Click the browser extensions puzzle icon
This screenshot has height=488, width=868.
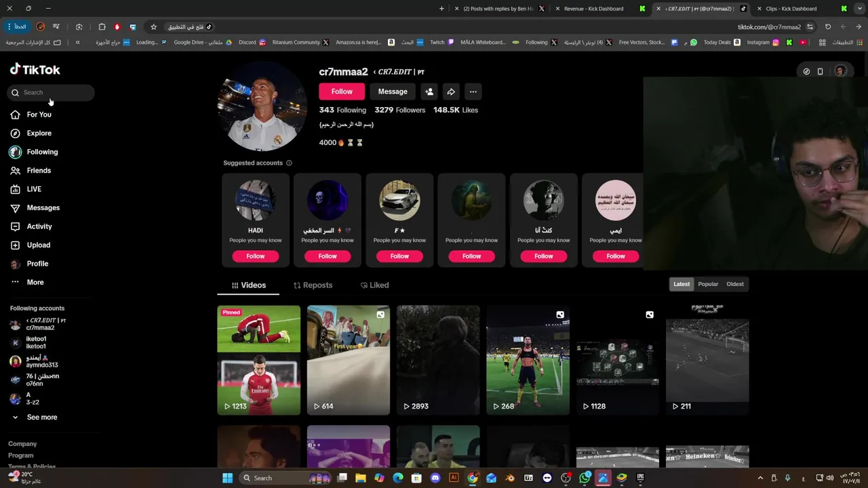[x=102, y=27]
